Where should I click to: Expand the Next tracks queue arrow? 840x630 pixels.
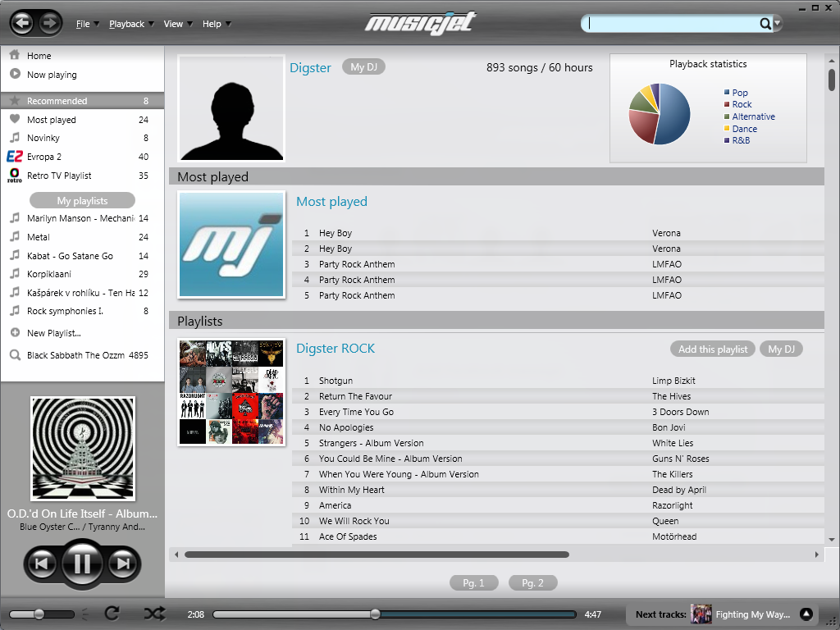(x=806, y=614)
